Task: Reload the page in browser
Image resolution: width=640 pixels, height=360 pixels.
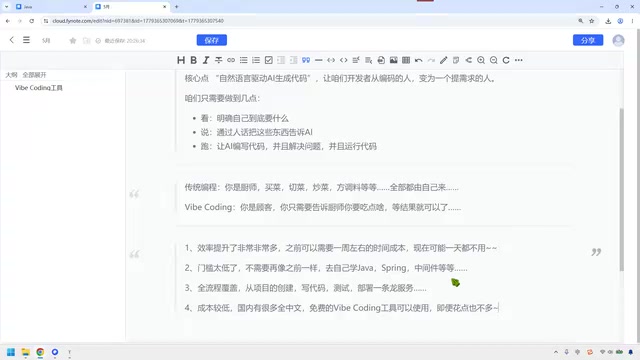Action: [x=31, y=21]
